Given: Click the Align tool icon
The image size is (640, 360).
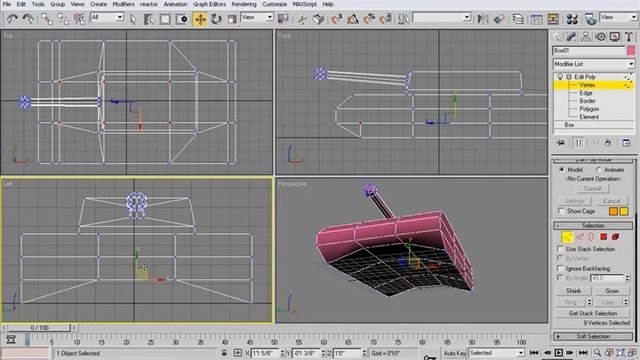Looking at the screenshot, I should click(499, 19).
